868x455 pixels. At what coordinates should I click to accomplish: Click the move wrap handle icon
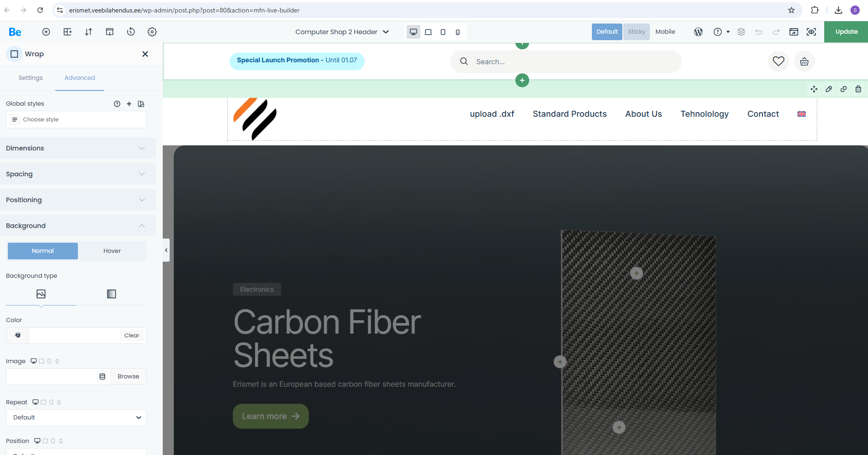[x=814, y=89]
